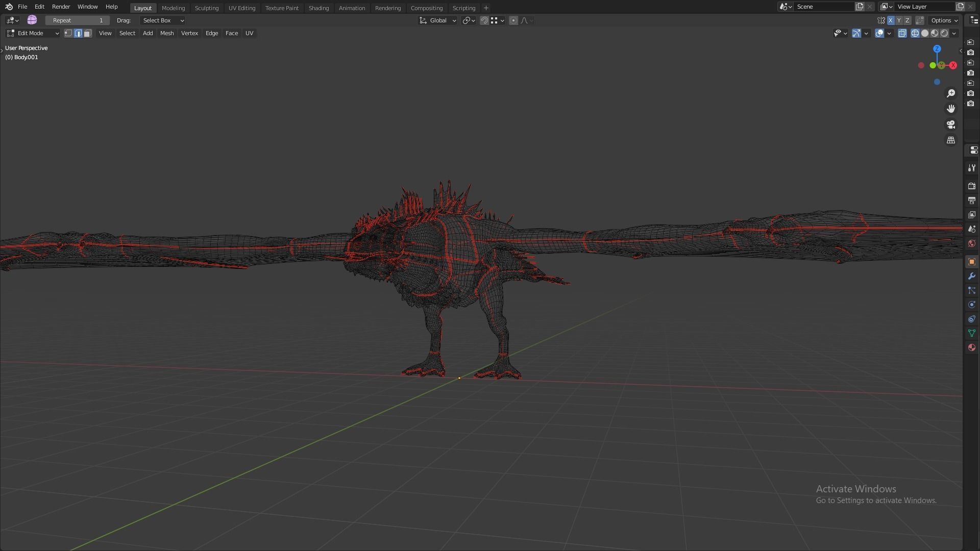Select face select mode
This screenshot has height=551, width=980.
88,33
